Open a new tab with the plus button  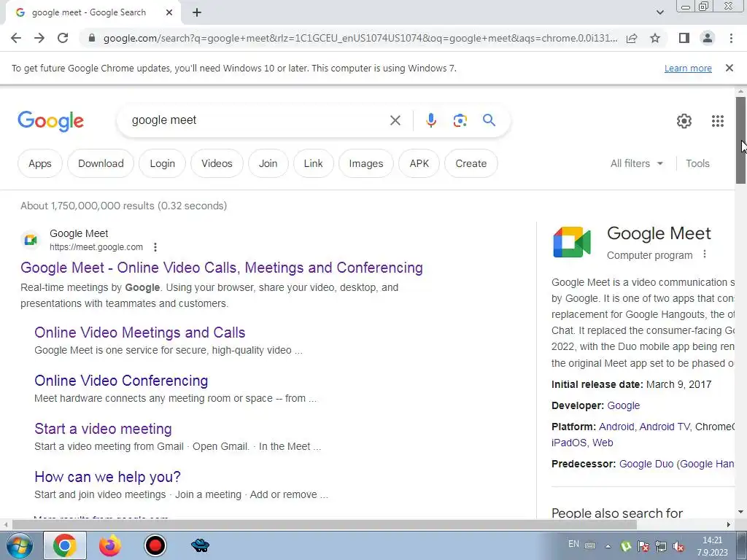click(x=197, y=13)
